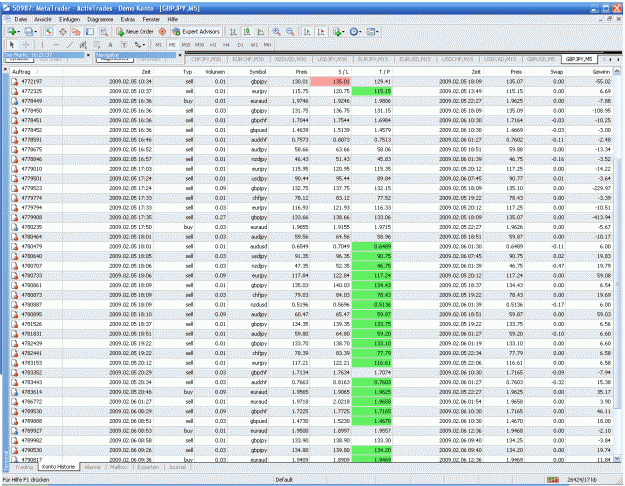Open MetaEditor with the orange diamond icon
This screenshot has width=625, height=486.
click(162, 31)
